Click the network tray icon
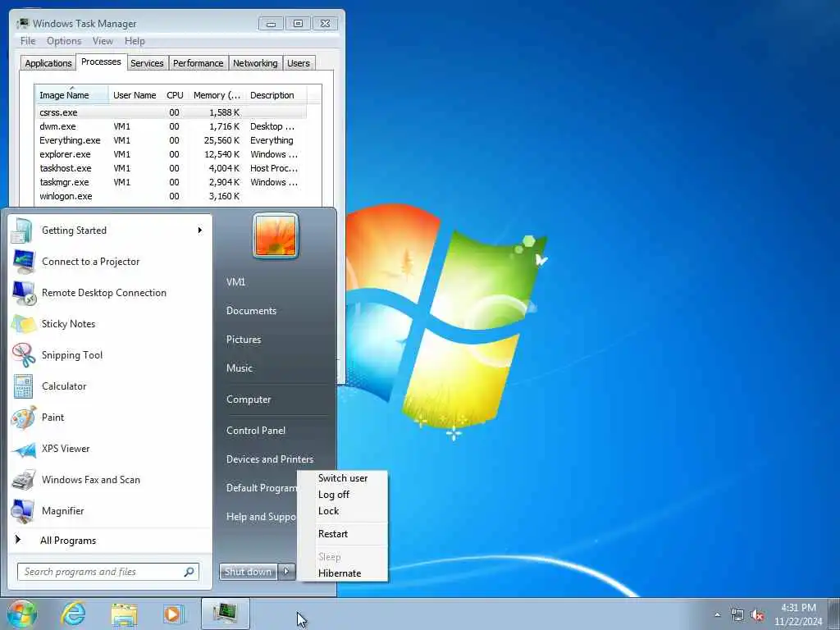Screen dimensions: 840x630 pyautogui.click(x=737, y=615)
